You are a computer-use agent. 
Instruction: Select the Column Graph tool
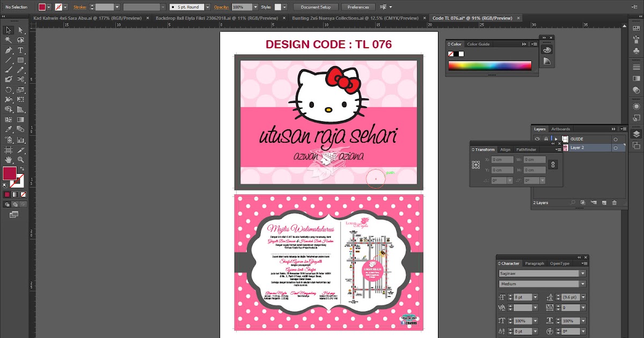point(21,139)
